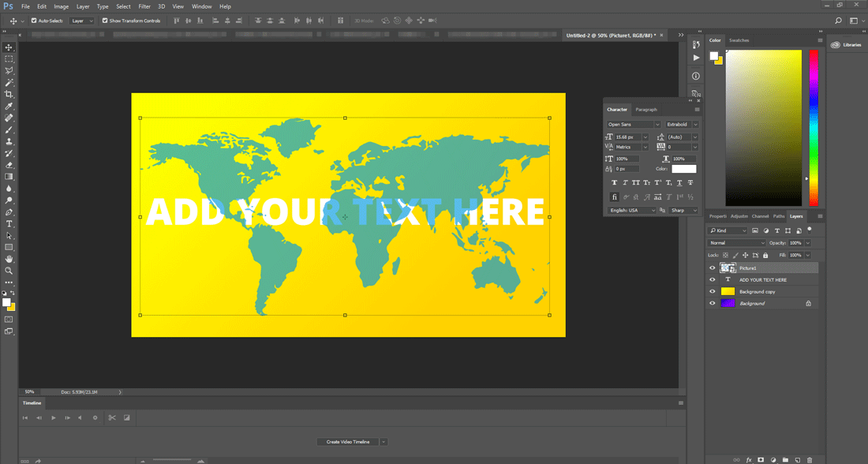Hide the ADD YOUR TEXT HERE layer
This screenshot has width=868, height=464.
point(713,279)
